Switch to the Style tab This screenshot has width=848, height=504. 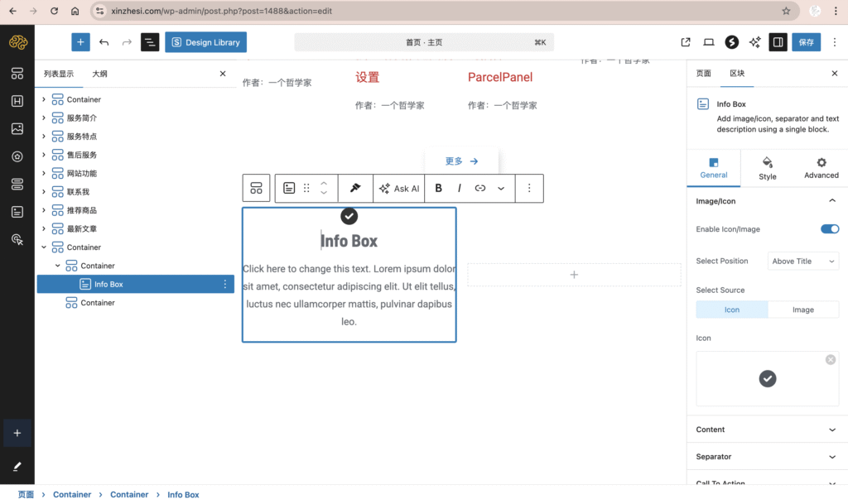coord(767,168)
